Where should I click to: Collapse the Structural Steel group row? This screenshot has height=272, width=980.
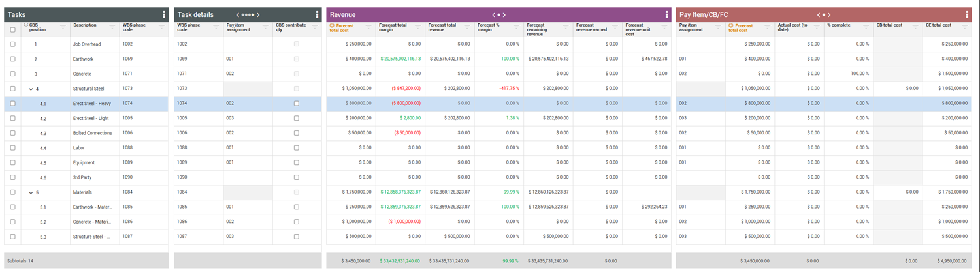pyautogui.click(x=30, y=89)
